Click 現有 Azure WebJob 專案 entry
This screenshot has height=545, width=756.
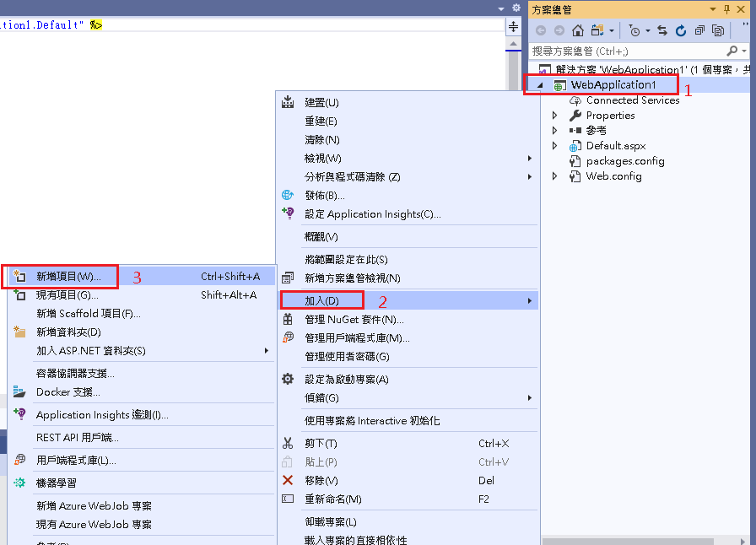coord(142,525)
